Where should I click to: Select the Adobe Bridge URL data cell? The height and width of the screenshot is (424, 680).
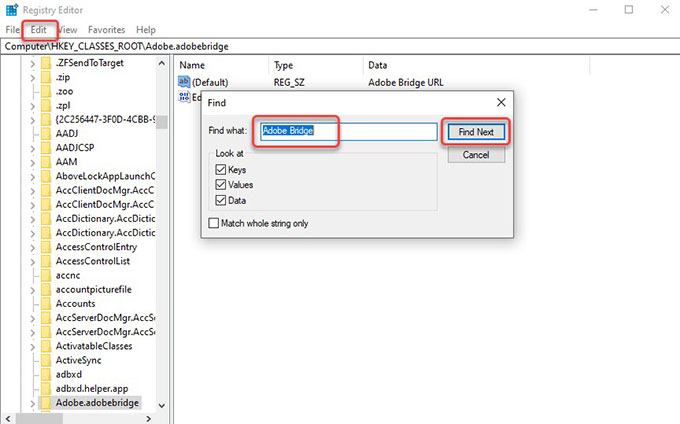pos(405,82)
